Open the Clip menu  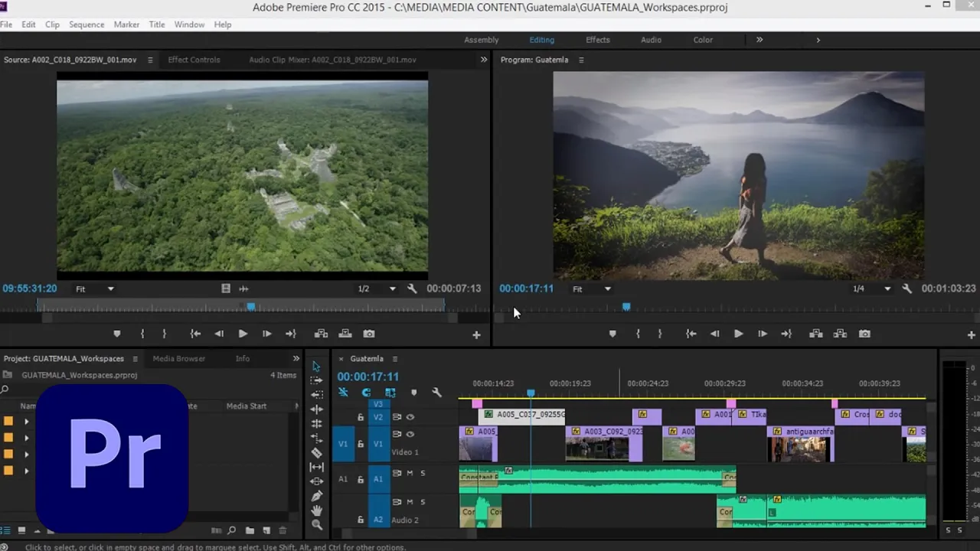click(52, 24)
